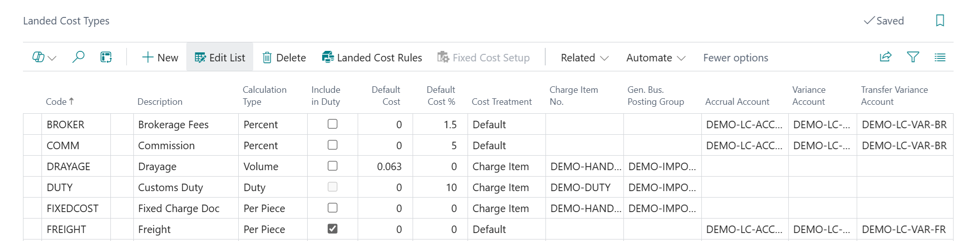Sort by the Code column header
The height and width of the screenshot is (241, 980).
(x=56, y=102)
